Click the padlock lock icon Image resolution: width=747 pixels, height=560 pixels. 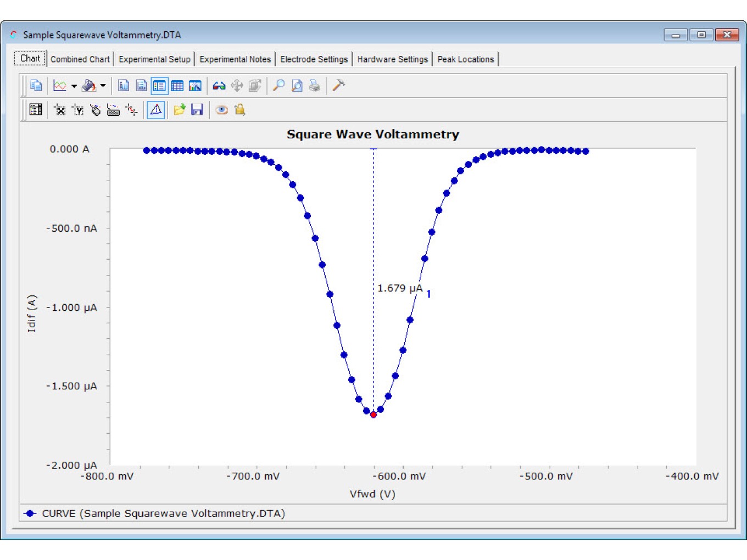(239, 110)
